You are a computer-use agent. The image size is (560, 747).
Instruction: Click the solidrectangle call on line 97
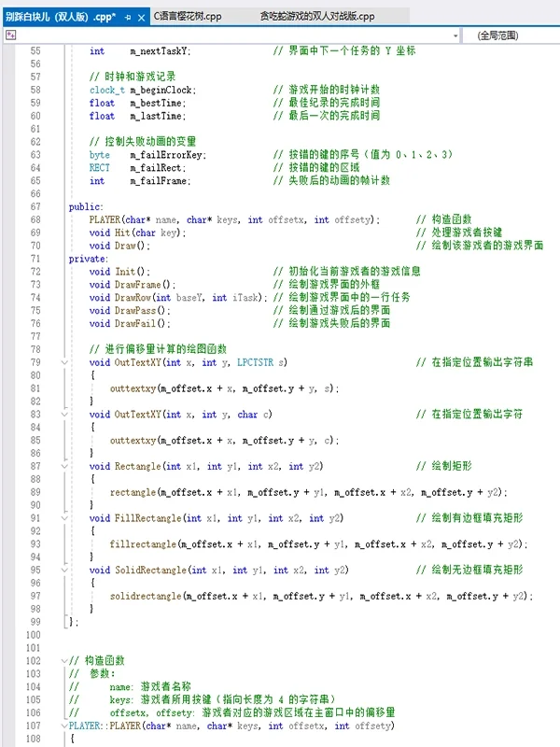[x=146, y=597]
